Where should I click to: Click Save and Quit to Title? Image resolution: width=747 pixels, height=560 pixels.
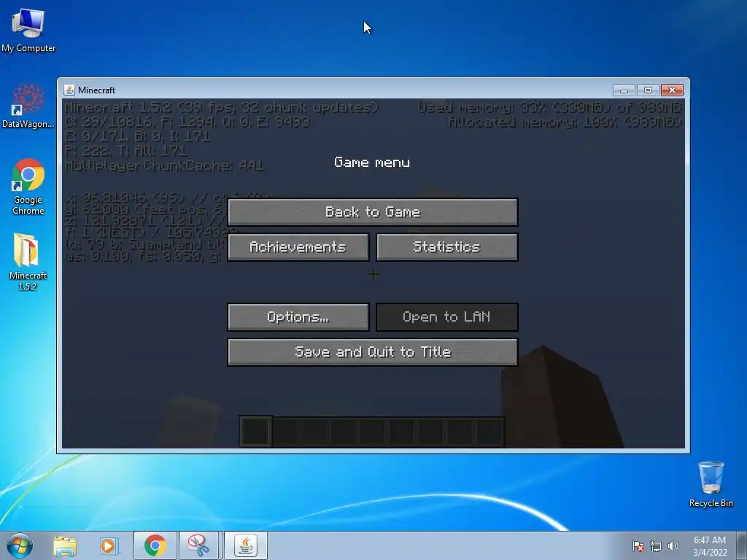(373, 352)
